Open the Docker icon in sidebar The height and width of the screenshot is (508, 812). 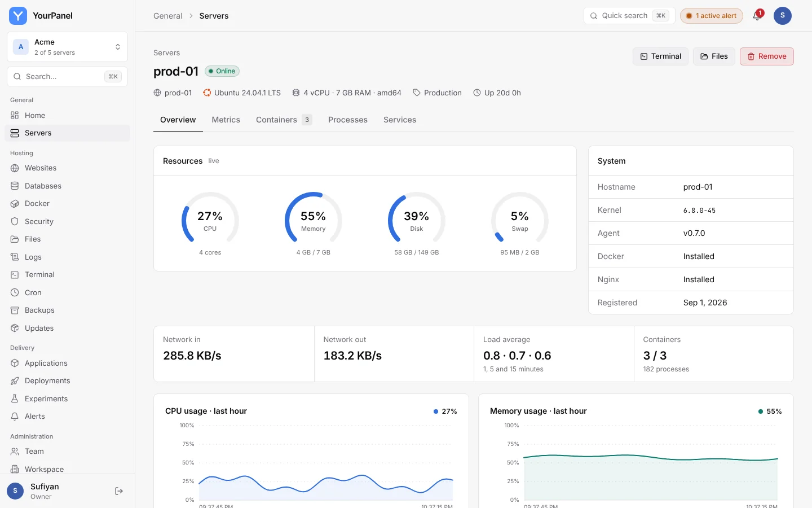pyautogui.click(x=15, y=204)
